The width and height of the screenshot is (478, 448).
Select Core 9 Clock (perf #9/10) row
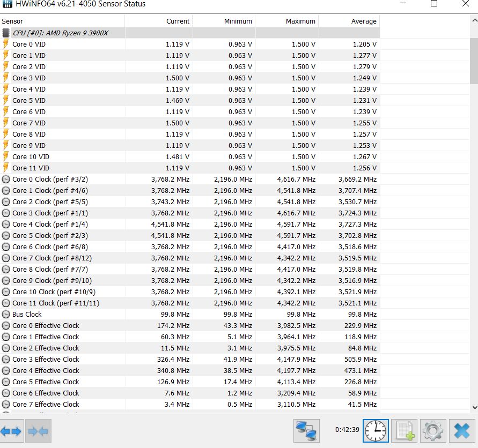(x=190, y=280)
